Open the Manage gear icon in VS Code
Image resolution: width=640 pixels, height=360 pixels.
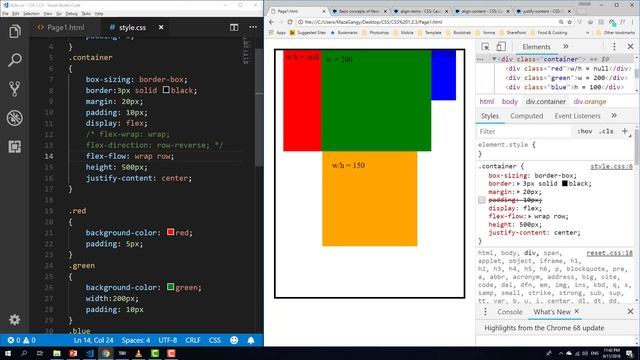pos(15,320)
